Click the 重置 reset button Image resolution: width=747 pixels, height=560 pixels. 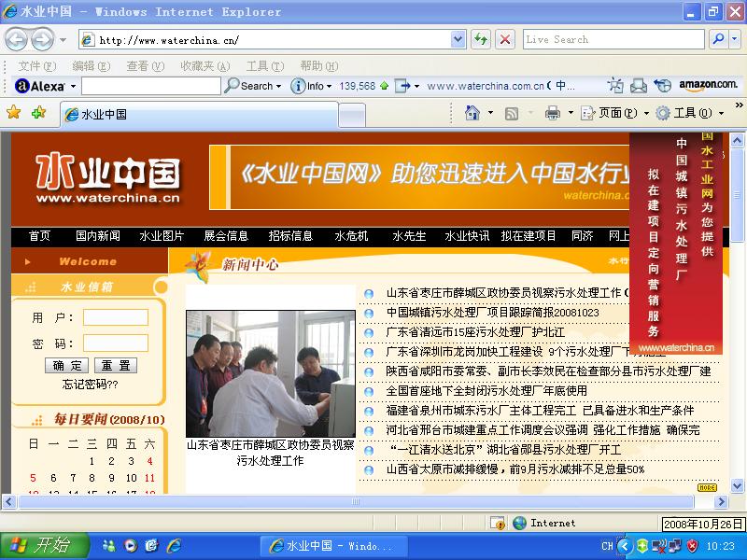tap(116, 365)
